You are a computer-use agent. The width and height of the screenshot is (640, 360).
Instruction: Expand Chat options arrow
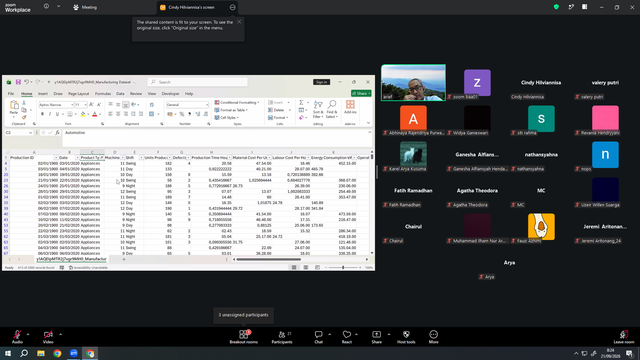tap(329, 334)
